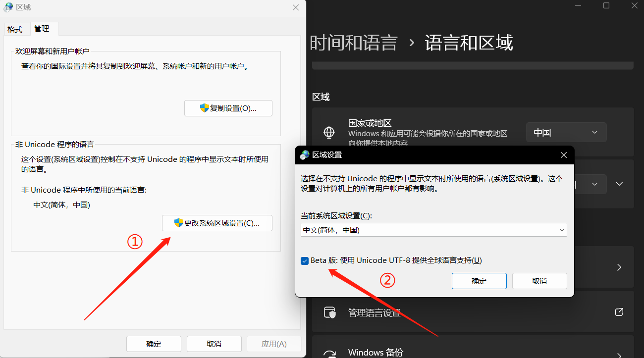Open 管理语言设置 external link icon
The width and height of the screenshot is (644, 358).
click(619, 312)
